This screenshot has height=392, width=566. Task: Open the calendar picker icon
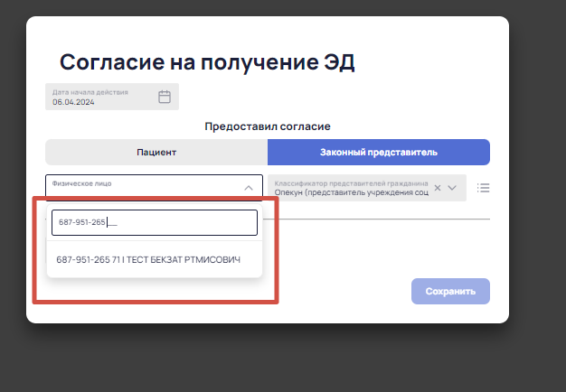coord(165,97)
